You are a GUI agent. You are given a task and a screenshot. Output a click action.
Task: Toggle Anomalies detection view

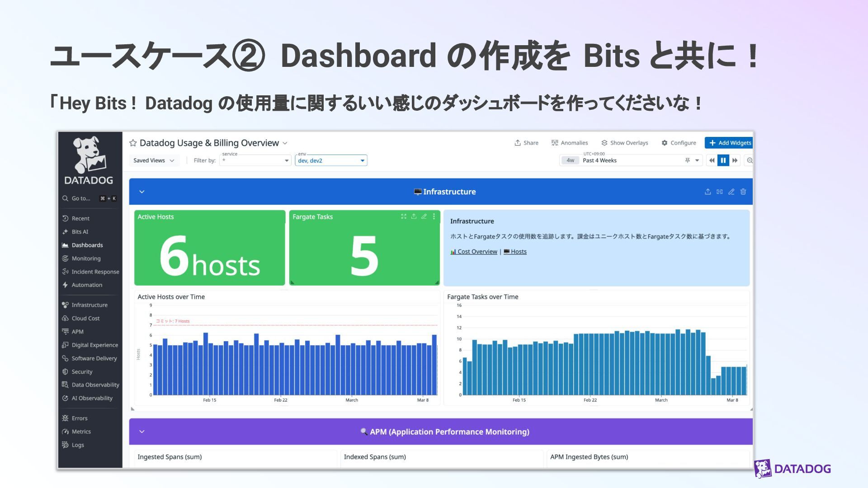(x=570, y=143)
